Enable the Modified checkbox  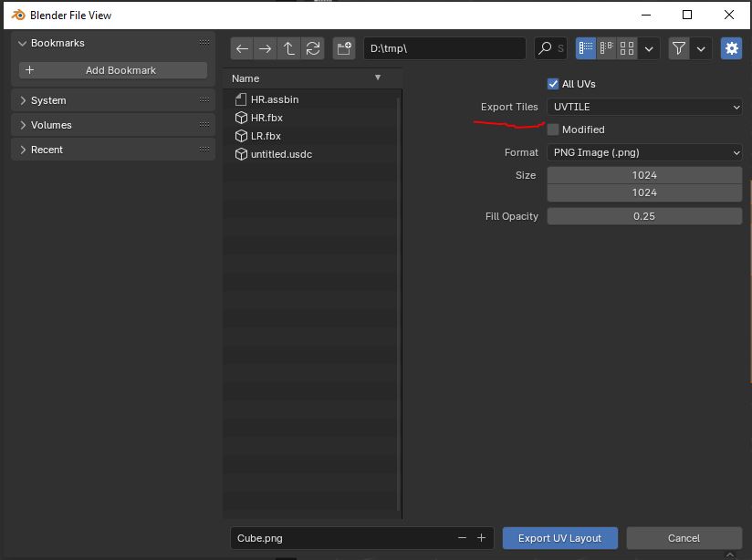(x=553, y=130)
